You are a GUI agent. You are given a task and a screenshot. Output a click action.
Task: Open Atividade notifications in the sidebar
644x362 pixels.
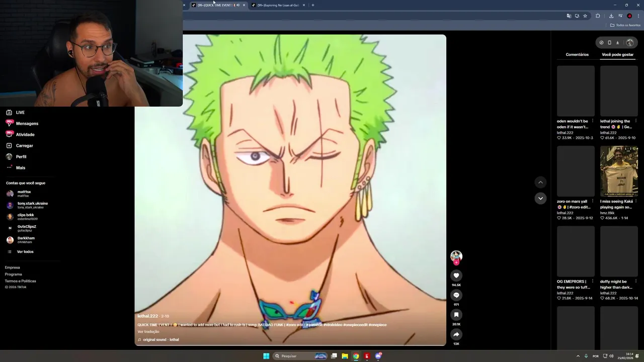[x=20, y=135]
